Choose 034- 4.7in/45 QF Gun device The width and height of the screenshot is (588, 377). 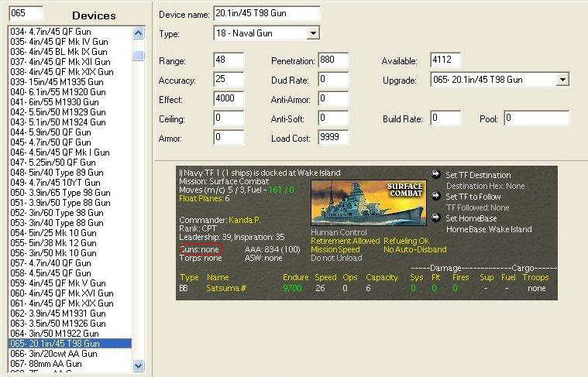click(50, 32)
